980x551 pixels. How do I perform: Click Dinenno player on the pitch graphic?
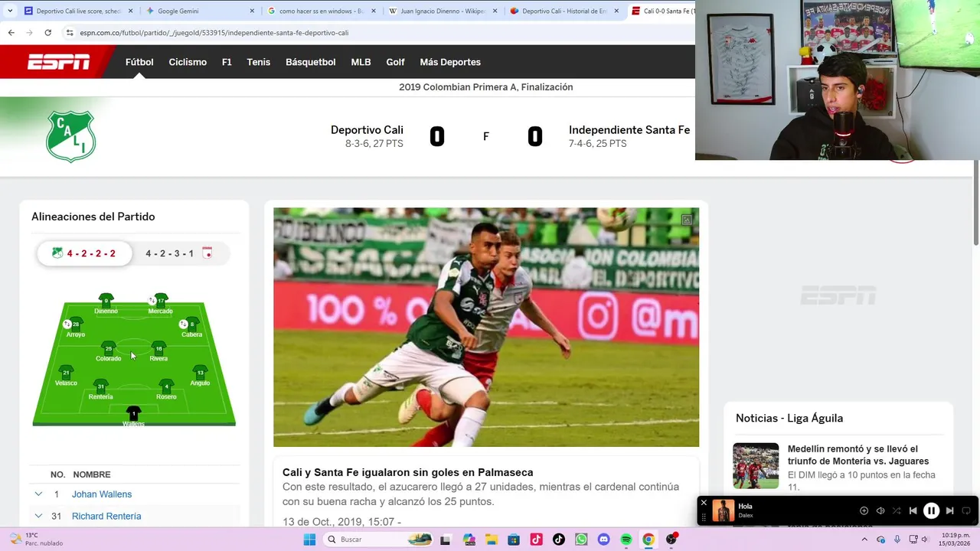coord(106,304)
